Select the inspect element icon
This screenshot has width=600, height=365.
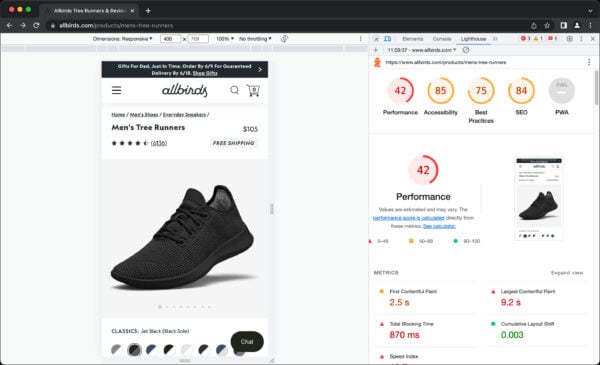coord(376,39)
